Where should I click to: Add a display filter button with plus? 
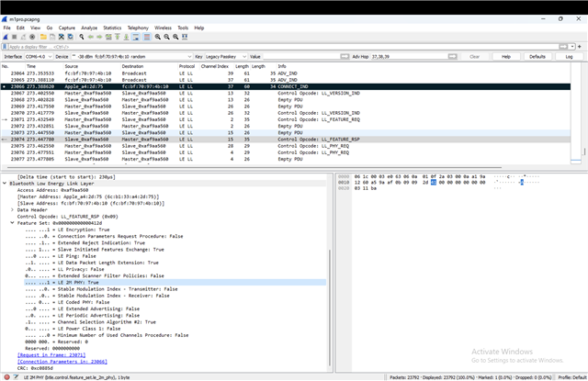coord(580,47)
